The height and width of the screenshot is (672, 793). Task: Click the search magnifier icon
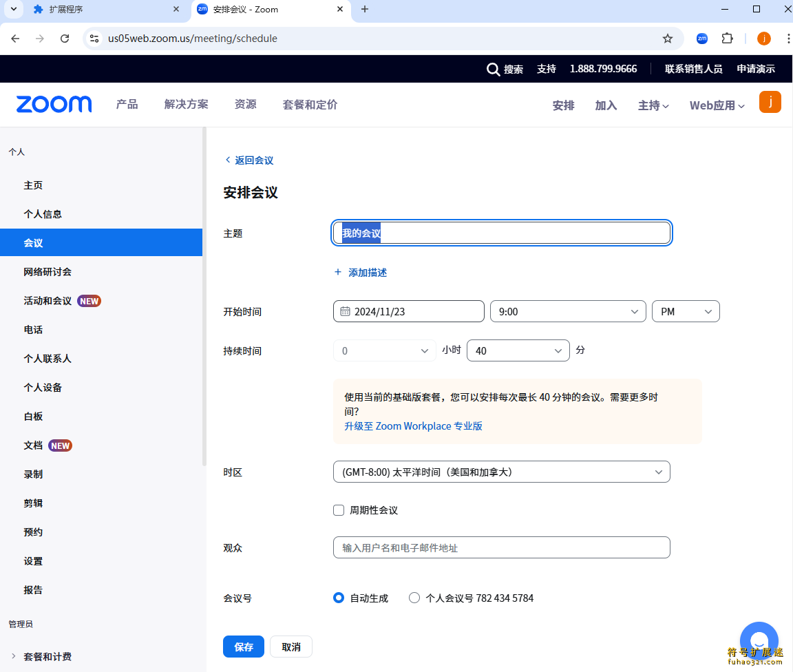click(x=493, y=70)
